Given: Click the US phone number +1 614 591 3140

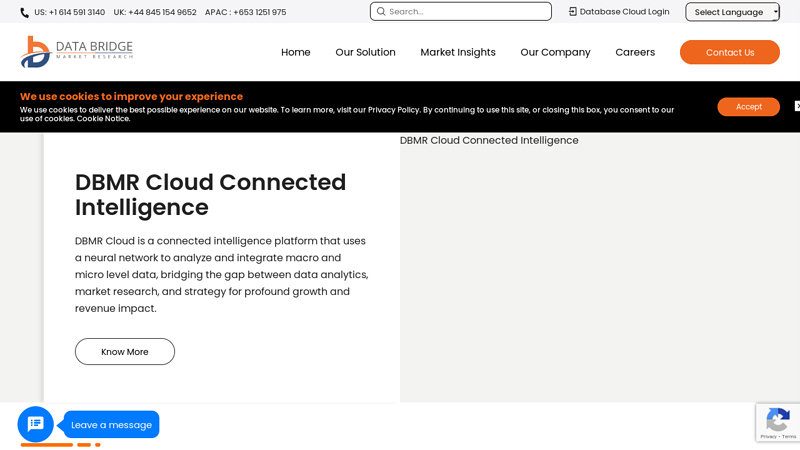Looking at the screenshot, I should [x=69, y=12].
